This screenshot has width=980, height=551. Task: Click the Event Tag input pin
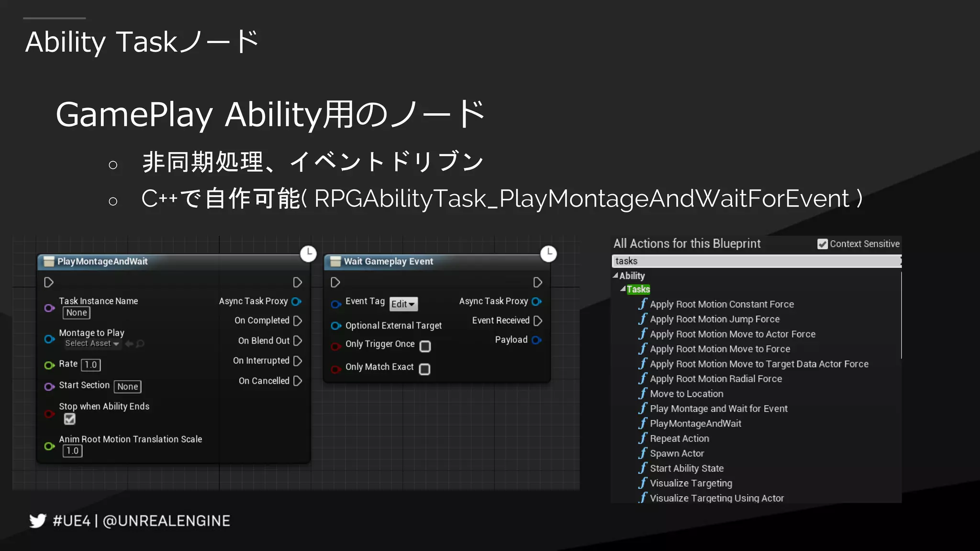click(336, 304)
